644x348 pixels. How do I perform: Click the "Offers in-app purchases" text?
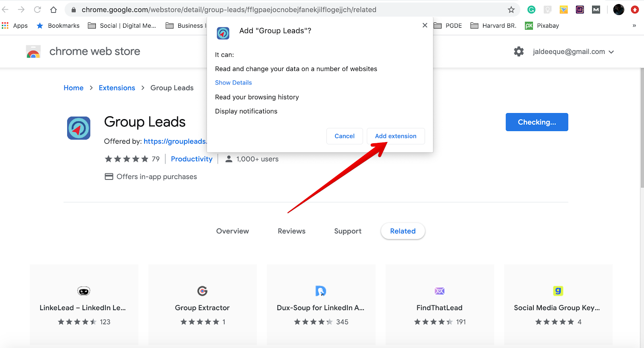tap(157, 177)
